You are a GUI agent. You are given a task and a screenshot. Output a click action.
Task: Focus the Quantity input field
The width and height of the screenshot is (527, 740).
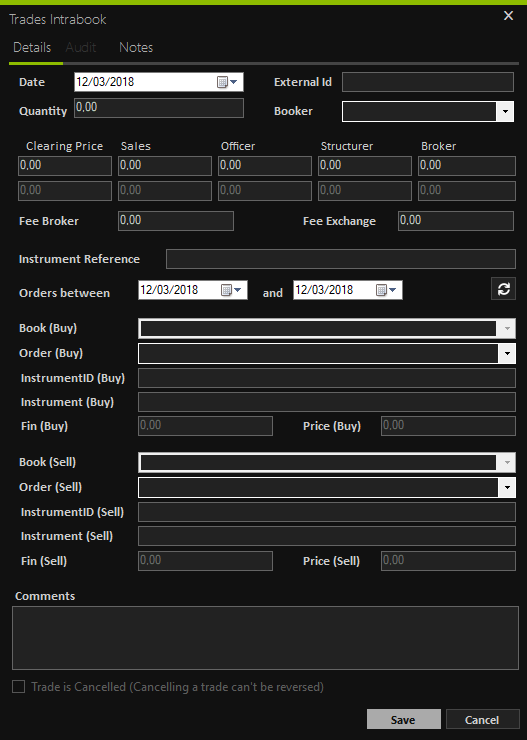tap(159, 108)
